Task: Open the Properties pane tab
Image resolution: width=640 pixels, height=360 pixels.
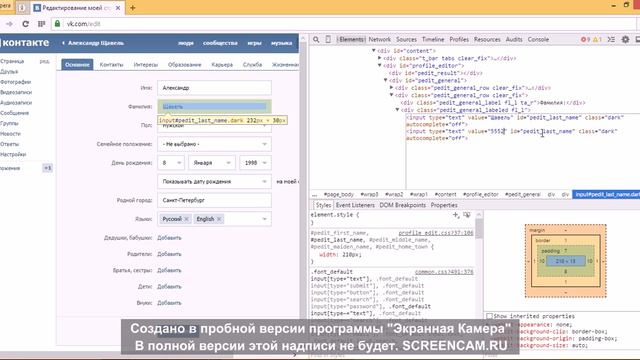Action: [x=444, y=205]
